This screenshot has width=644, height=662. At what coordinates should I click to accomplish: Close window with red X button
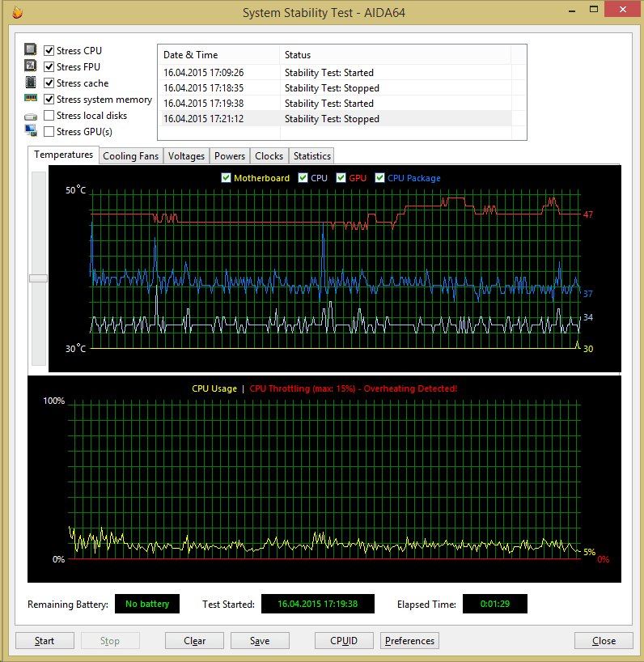click(x=623, y=9)
